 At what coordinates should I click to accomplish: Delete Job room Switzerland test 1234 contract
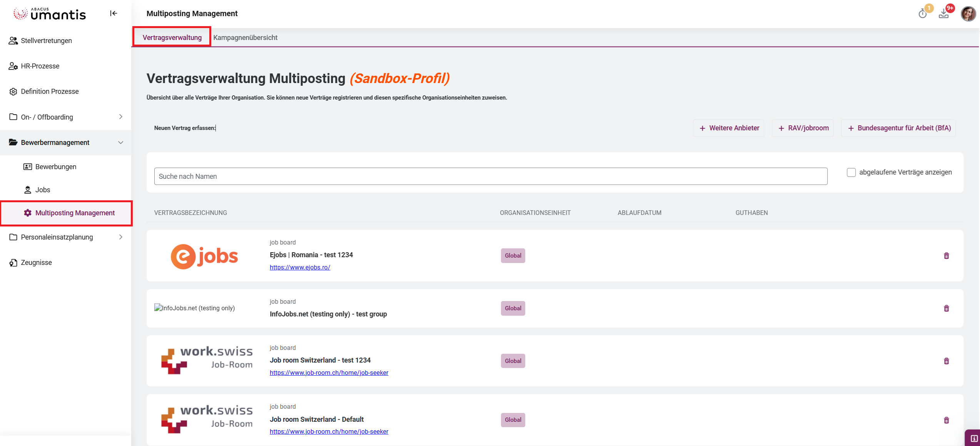click(946, 361)
